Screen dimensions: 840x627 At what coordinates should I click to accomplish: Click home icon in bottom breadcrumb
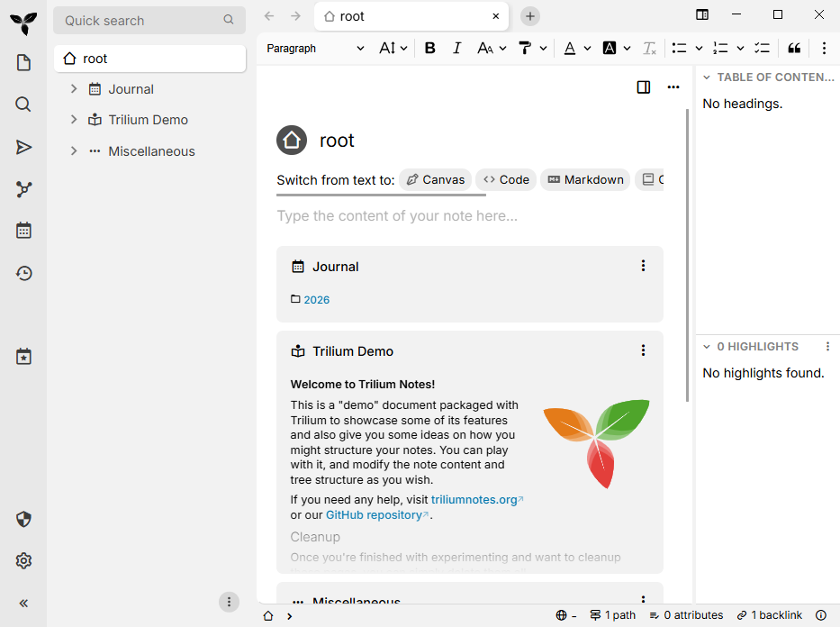coord(268,616)
